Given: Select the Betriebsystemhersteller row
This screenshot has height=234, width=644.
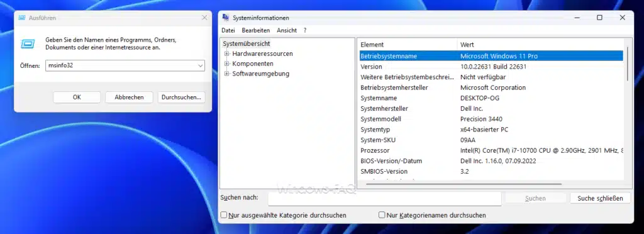Looking at the screenshot, I should click(x=491, y=87).
